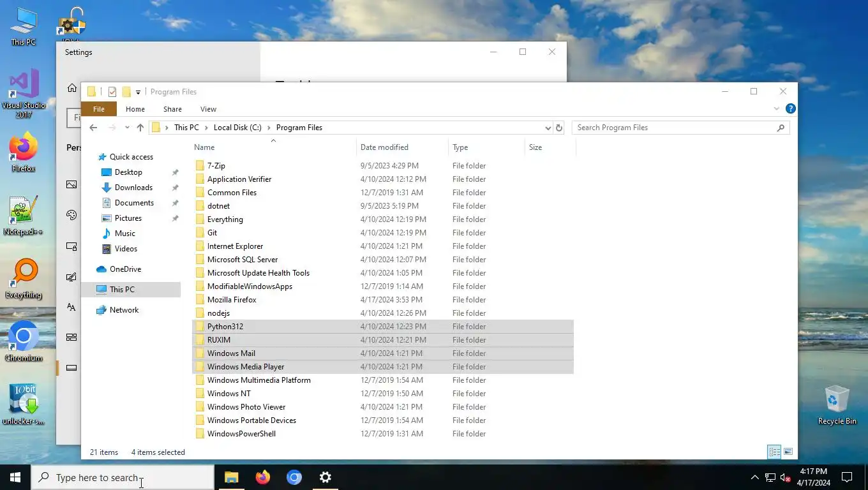Image resolution: width=868 pixels, height=490 pixels.
Task: Switch to Details view layout button
Action: point(774,452)
